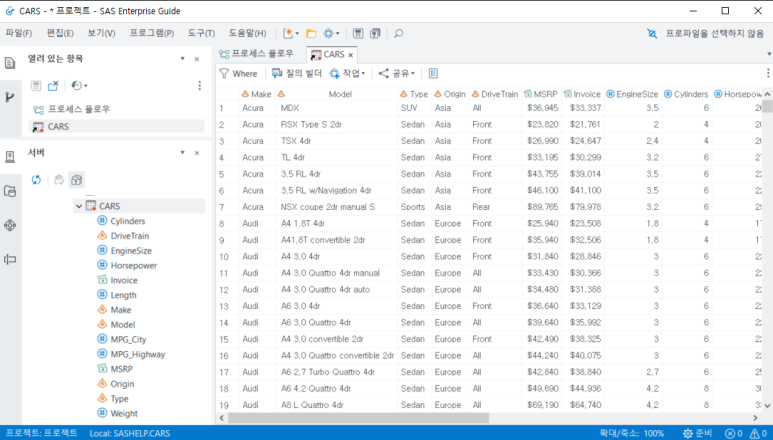Click the horizontal scrollbar right arrow

pos(755,418)
